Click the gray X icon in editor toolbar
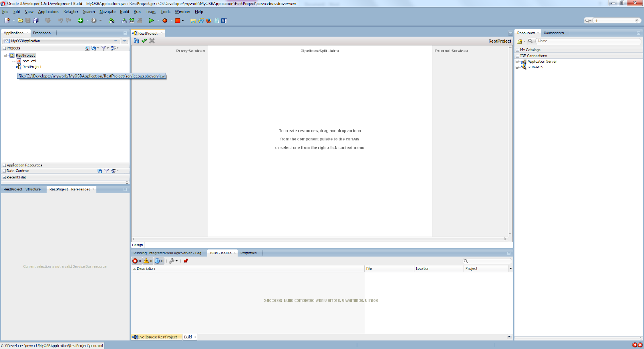Screen dimensions: 644x349 tap(152, 41)
